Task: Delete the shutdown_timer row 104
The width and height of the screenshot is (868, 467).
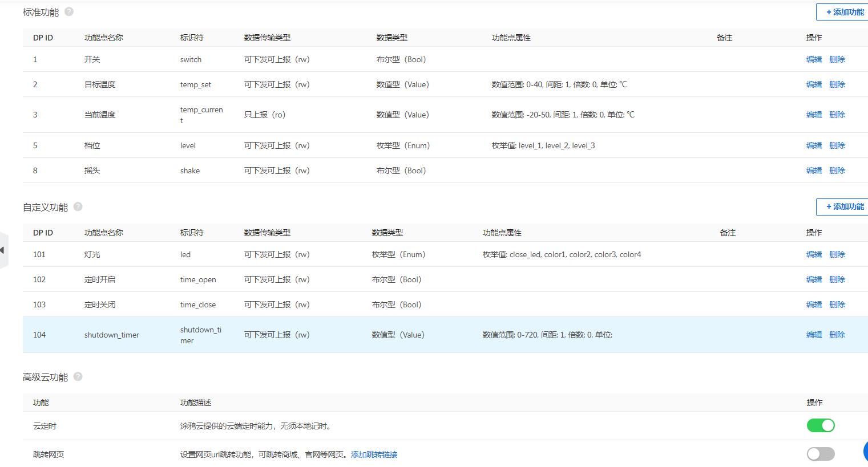Action: pos(837,335)
